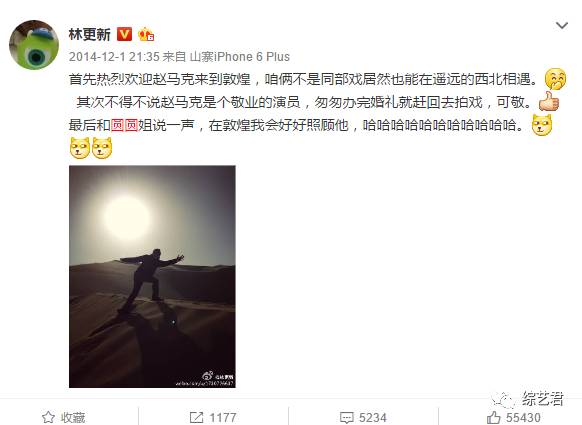Viewport: 582px width, 425px height.
Task: Click the star 收藏 favorite icon
Action: [48, 418]
